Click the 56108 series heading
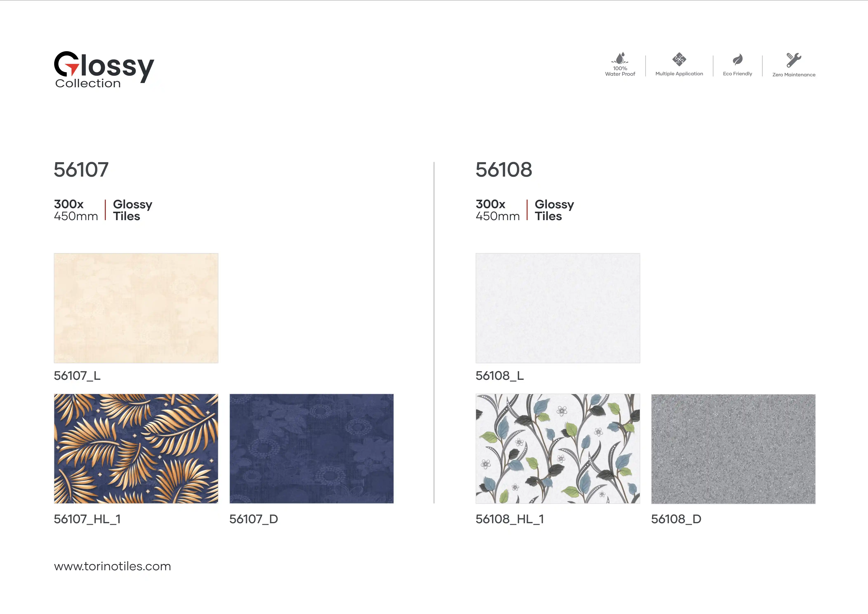This screenshot has height=614, width=868. tap(504, 169)
